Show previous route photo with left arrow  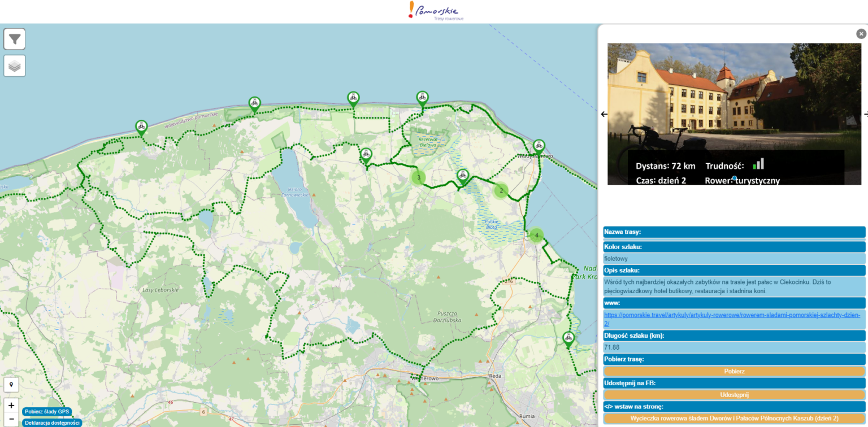[604, 114]
